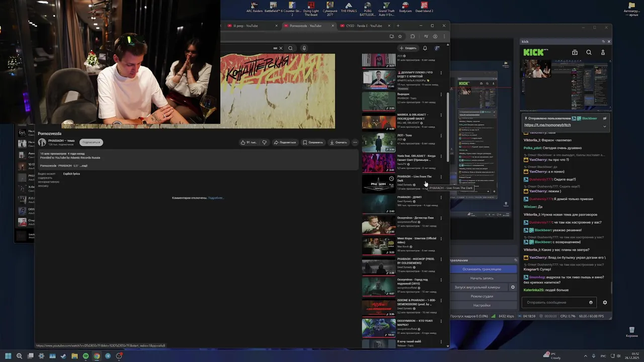644x362 pixels.
Task: Open Spotify from taskbar
Action: pyautogui.click(x=86, y=356)
